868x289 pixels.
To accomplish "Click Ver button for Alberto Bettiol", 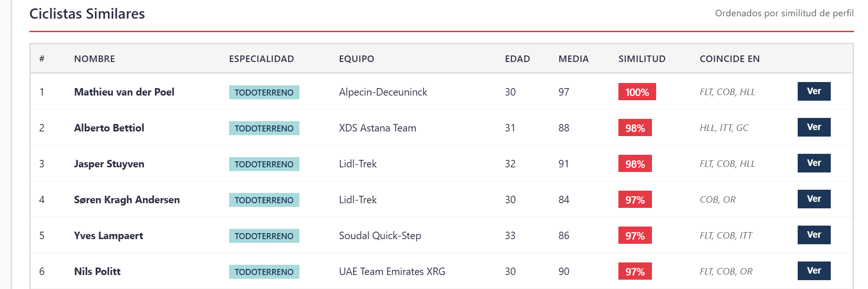I will [x=814, y=127].
